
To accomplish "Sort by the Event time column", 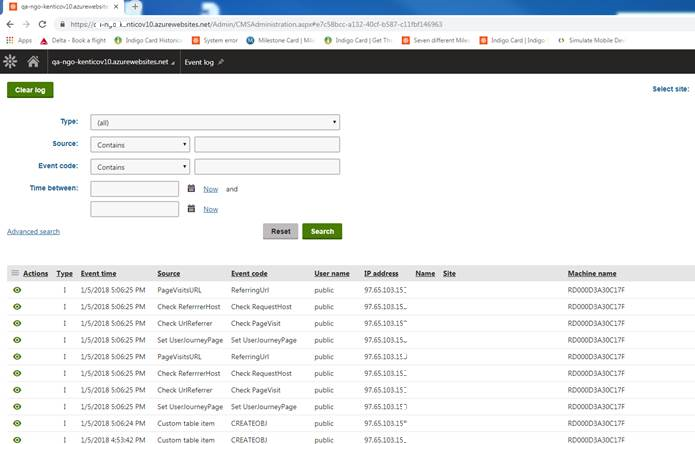I will (x=99, y=273).
